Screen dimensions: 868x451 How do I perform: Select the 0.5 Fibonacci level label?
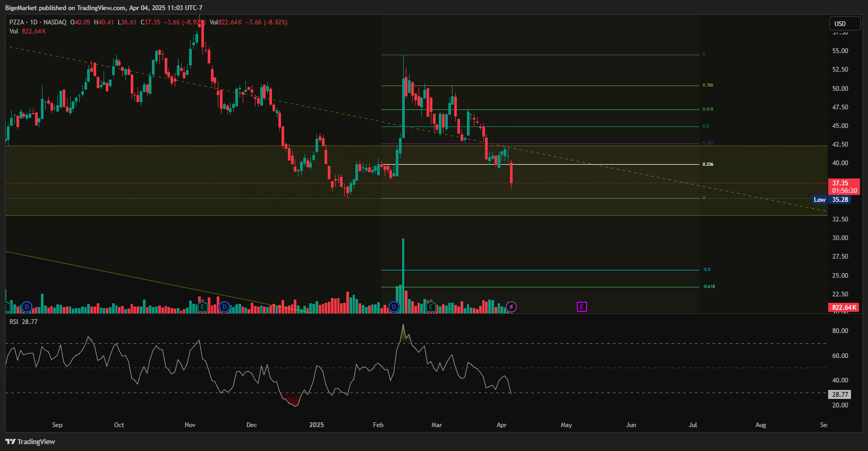pyautogui.click(x=706, y=126)
